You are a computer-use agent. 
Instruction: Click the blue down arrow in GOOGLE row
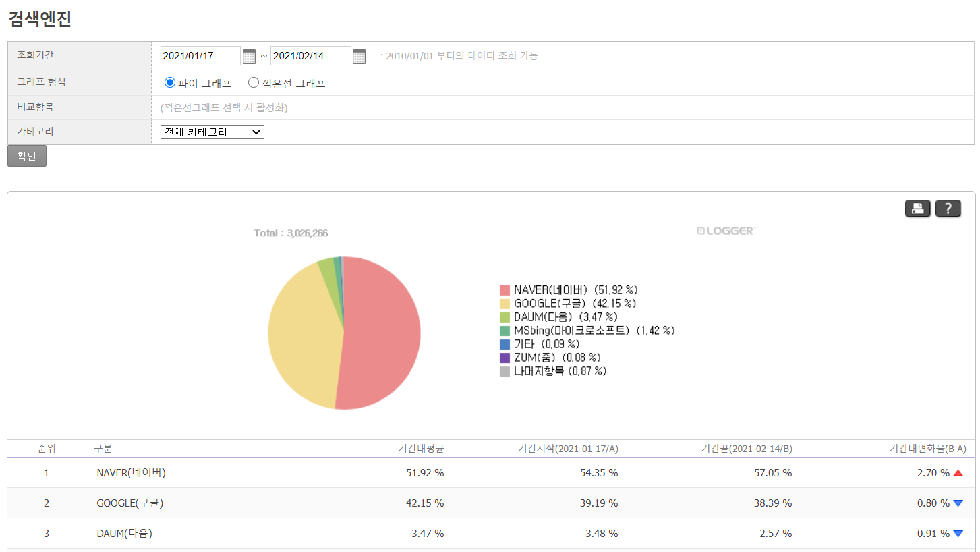[958, 503]
